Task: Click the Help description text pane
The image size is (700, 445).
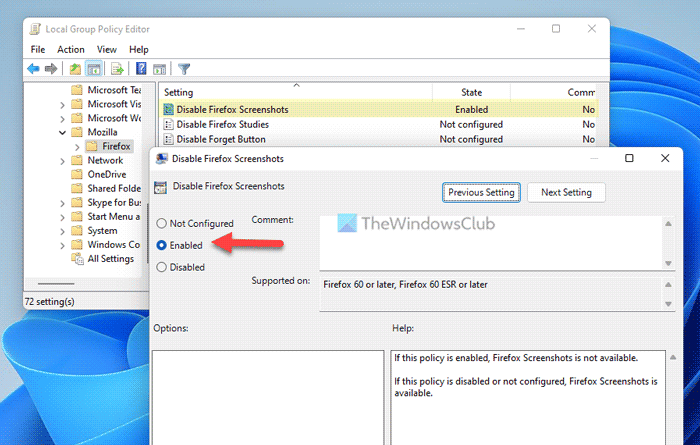Action: pos(528,397)
